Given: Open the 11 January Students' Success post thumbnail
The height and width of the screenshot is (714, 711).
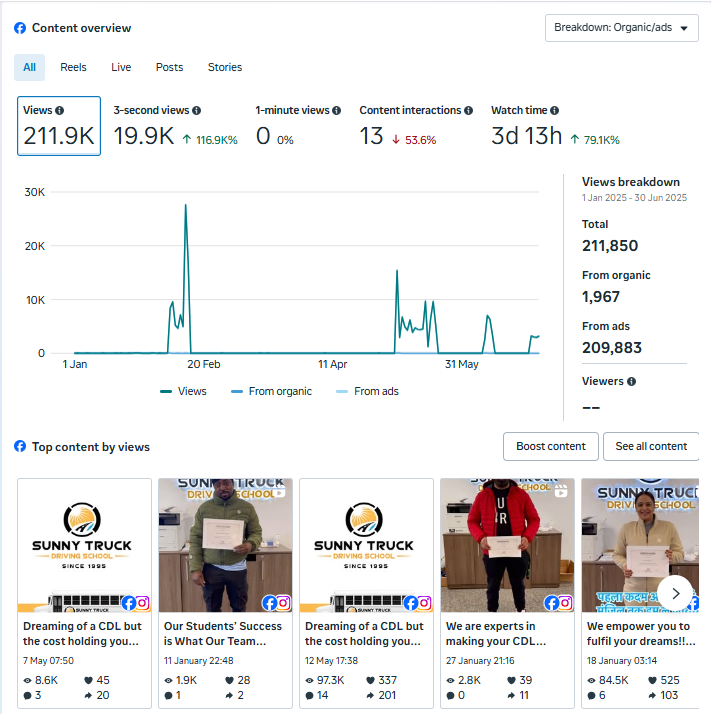Looking at the screenshot, I should click(x=225, y=545).
